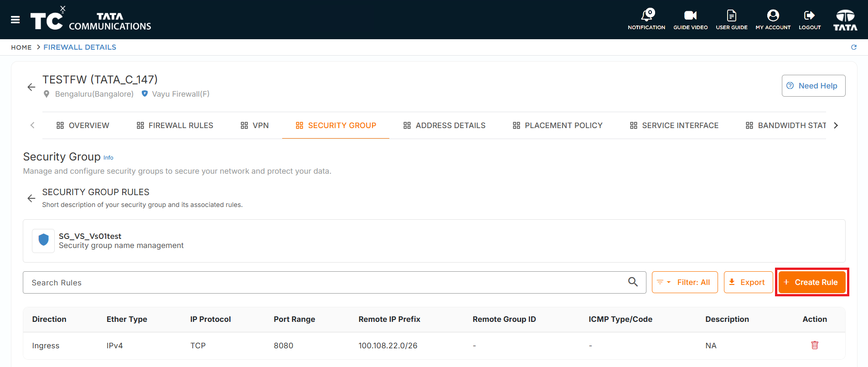Click the search magnifier icon
Viewport: 868px width, 367px height.
pos(633,282)
